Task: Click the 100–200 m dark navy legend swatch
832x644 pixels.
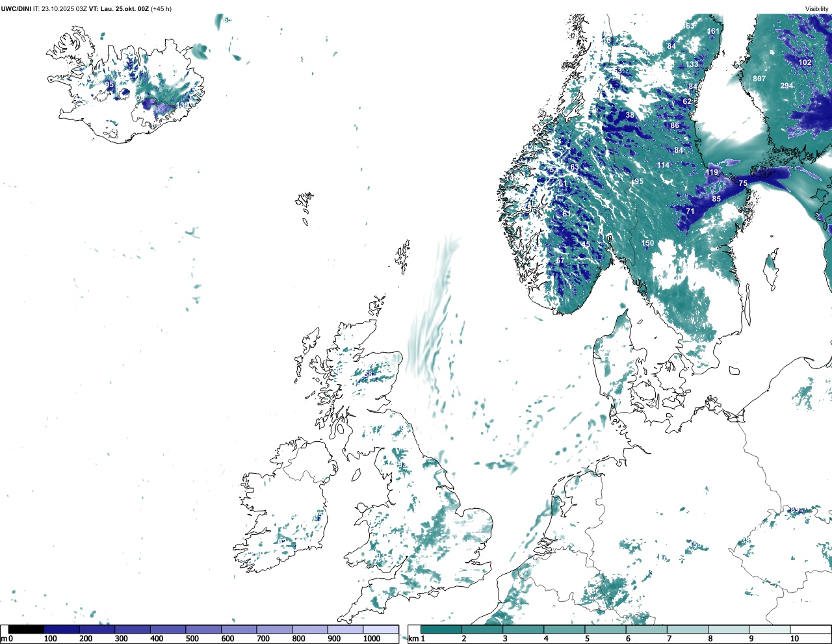Action: pos(62,629)
